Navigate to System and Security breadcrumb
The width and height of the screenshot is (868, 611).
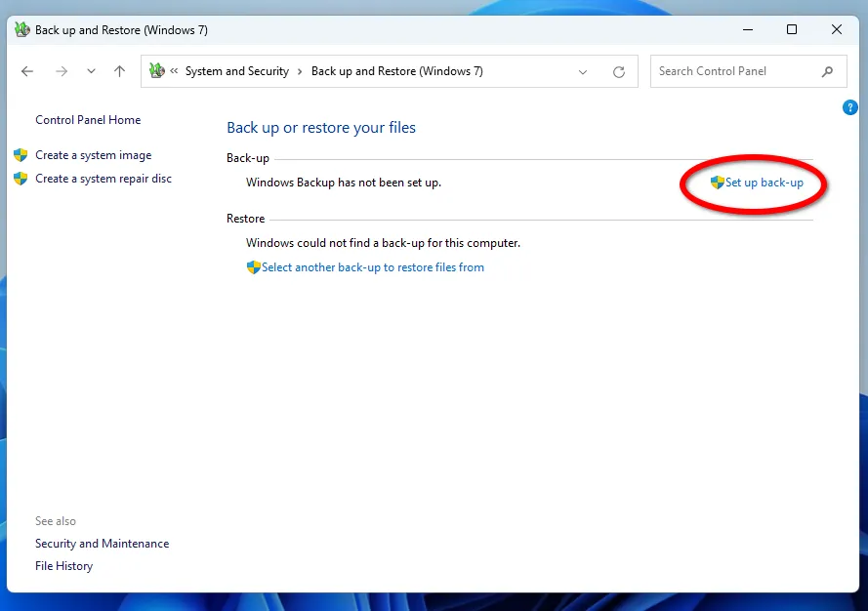click(x=237, y=70)
